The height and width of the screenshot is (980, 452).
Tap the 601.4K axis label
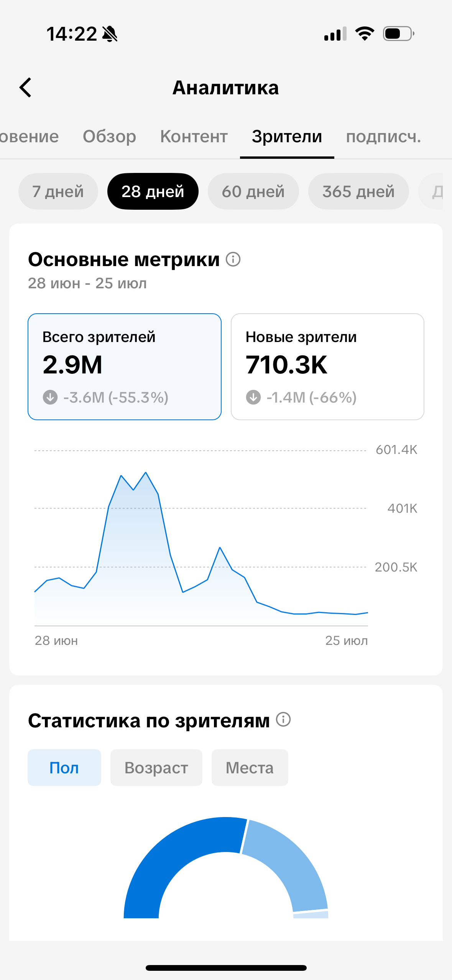396,449
